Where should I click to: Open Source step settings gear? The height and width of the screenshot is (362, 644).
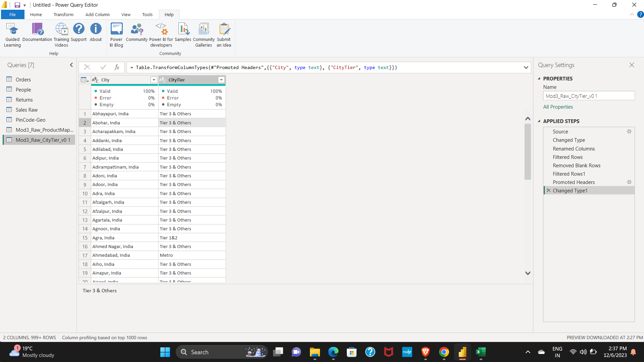tap(629, 132)
